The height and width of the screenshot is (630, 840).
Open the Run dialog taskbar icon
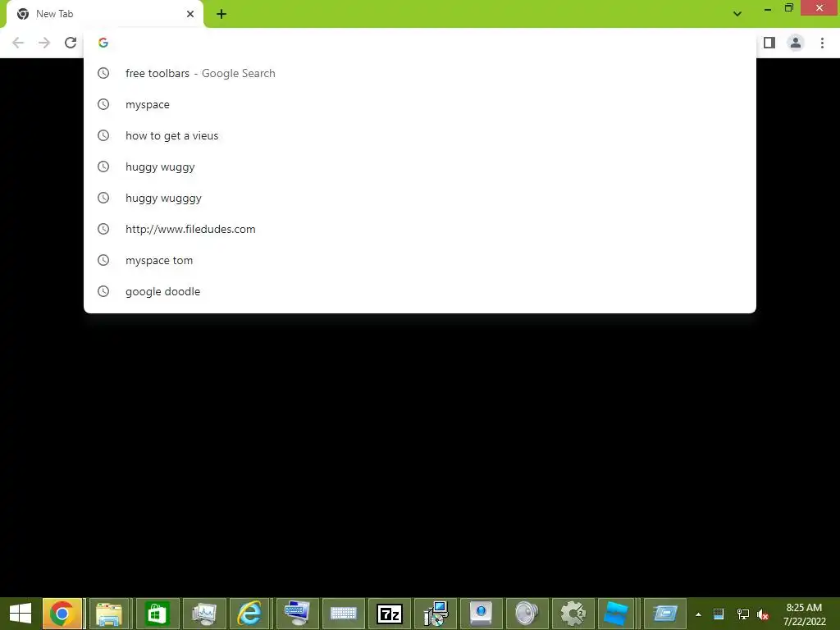665,614
